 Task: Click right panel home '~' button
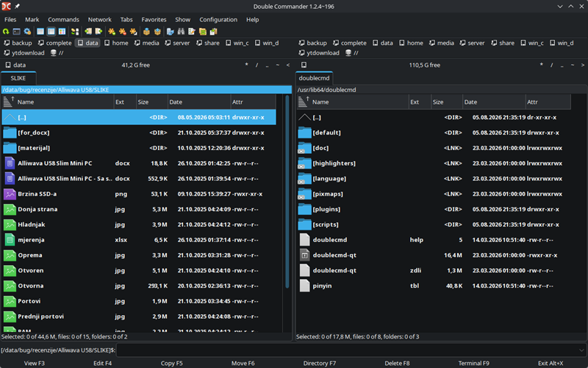[x=573, y=65]
